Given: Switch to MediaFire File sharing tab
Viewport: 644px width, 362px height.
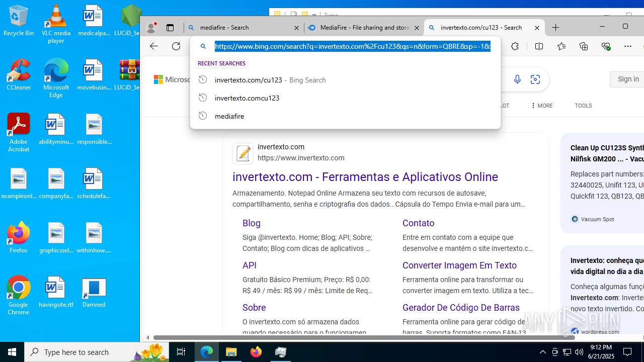Looking at the screenshot, I should click(x=363, y=28).
